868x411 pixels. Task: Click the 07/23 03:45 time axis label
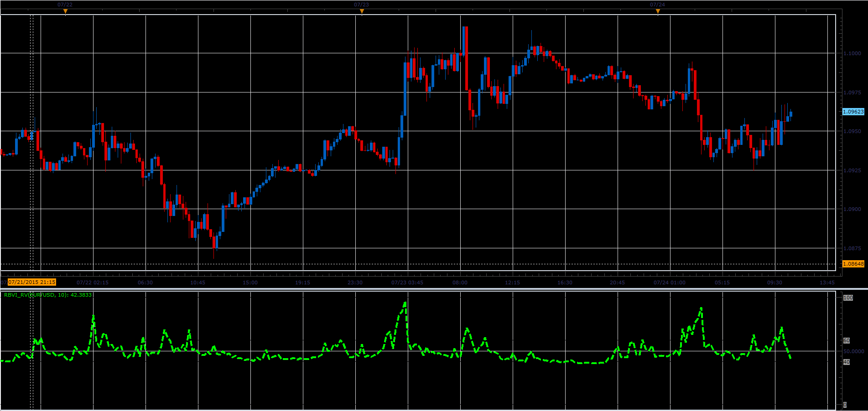[407, 283]
